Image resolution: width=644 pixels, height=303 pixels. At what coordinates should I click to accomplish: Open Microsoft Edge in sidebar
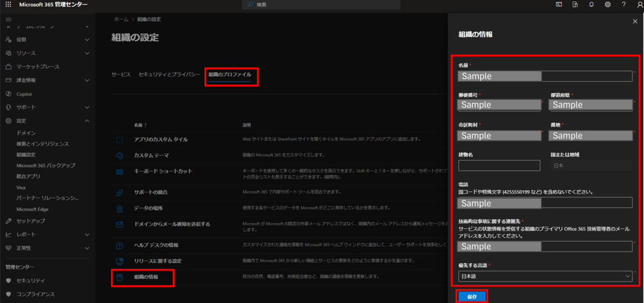[32, 210]
